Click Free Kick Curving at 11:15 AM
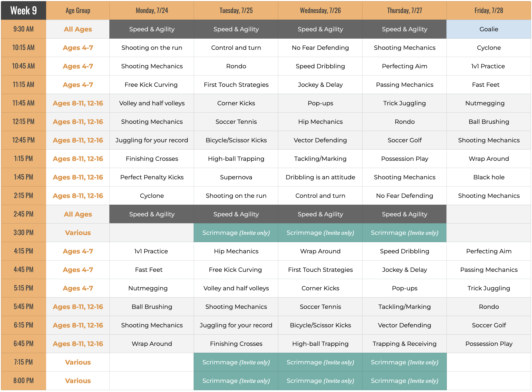Screen dimensions: 532x392 point(152,85)
